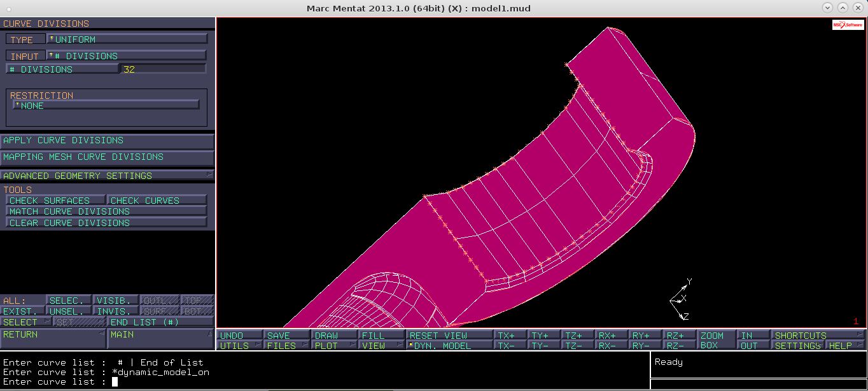Screen dimensions: 868x391
Task: Click the ZOOM BOX tool
Action: pyautogui.click(x=715, y=340)
